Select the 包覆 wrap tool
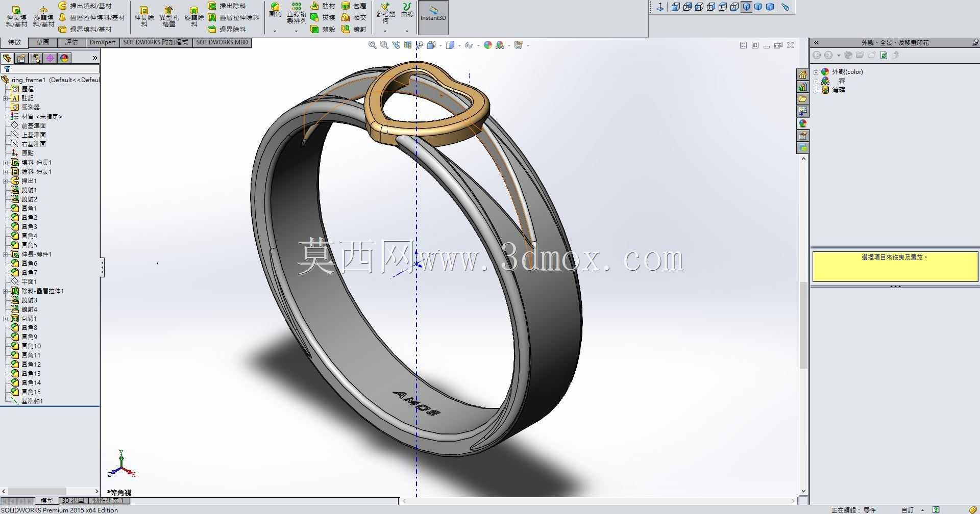The image size is (980, 514). pyautogui.click(x=354, y=6)
